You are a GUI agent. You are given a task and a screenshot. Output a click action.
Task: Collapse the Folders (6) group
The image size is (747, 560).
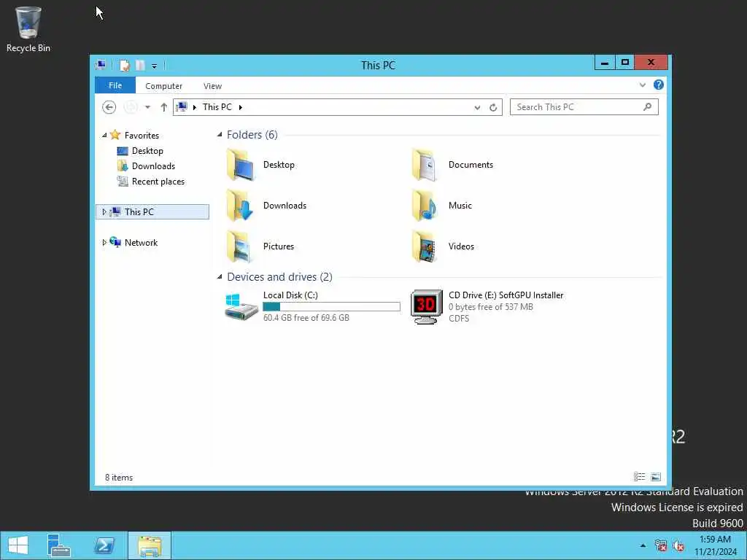click(220, 135)
